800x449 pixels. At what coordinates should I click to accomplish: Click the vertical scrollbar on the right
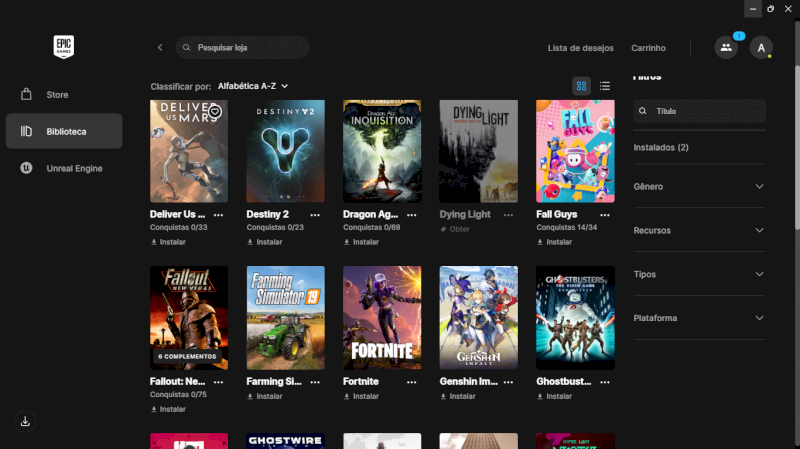[x=797, y=148]
